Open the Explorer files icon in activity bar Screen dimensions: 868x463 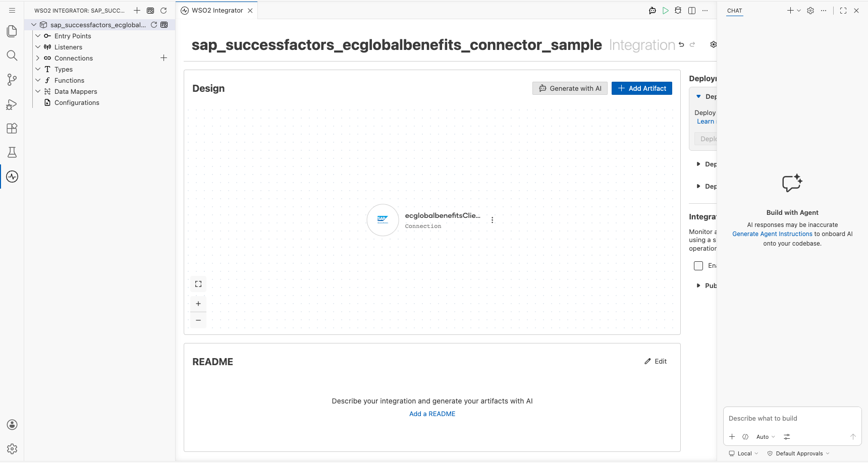12,31
